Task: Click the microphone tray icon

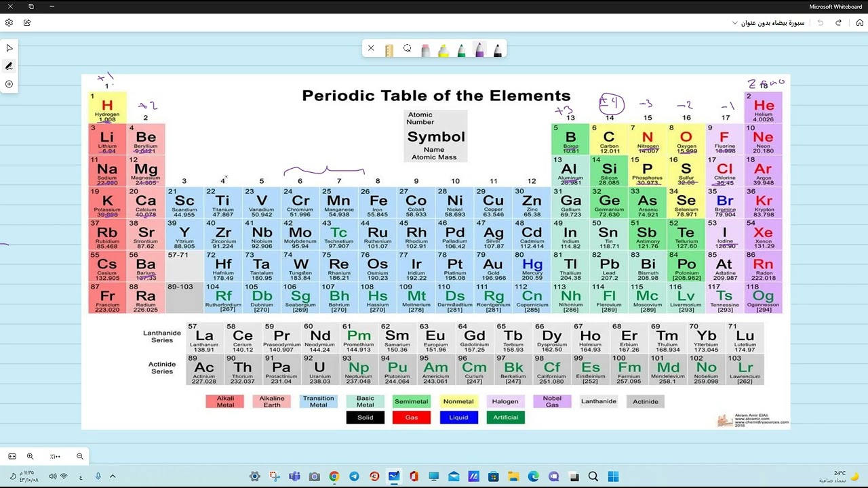Action: click(x=98, y=476)
